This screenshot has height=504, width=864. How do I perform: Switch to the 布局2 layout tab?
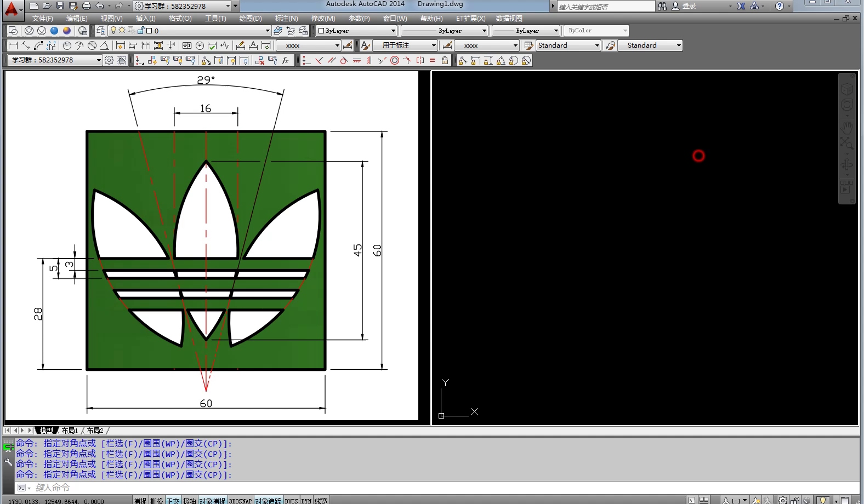pyautogui.click(x=95, y=431)
